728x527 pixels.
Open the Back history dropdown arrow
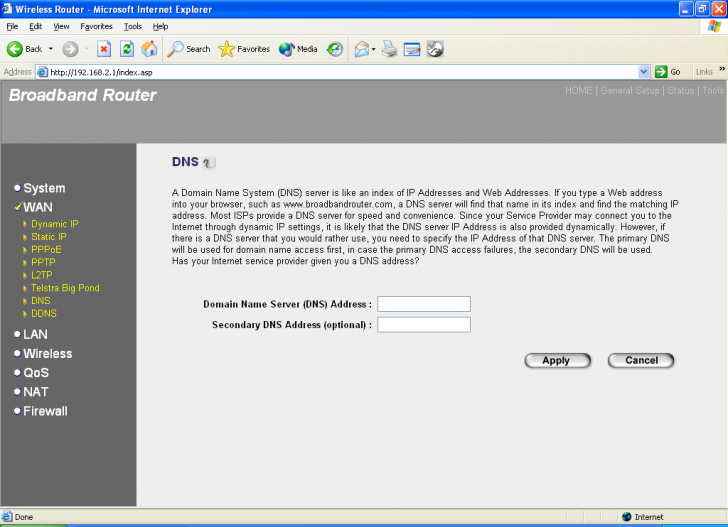coord(51,49)
